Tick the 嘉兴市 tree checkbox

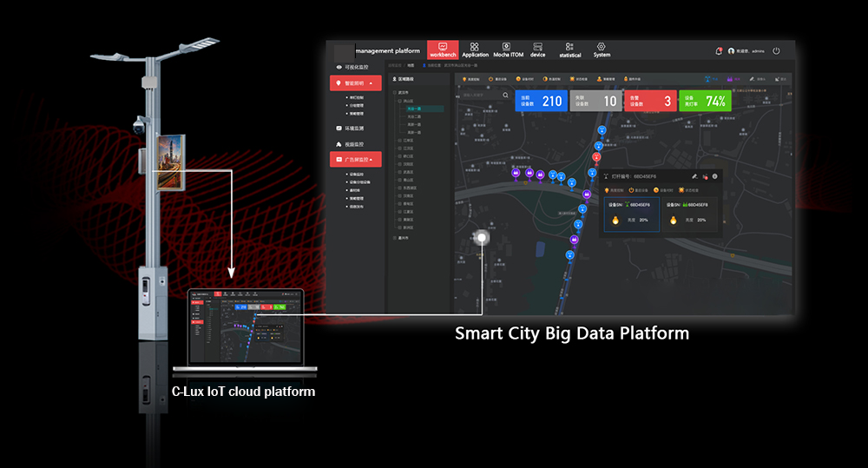click(396, 236)
